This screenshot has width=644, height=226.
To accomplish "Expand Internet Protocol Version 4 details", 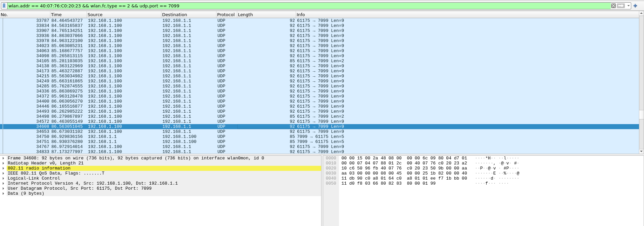I will point(3,183).
